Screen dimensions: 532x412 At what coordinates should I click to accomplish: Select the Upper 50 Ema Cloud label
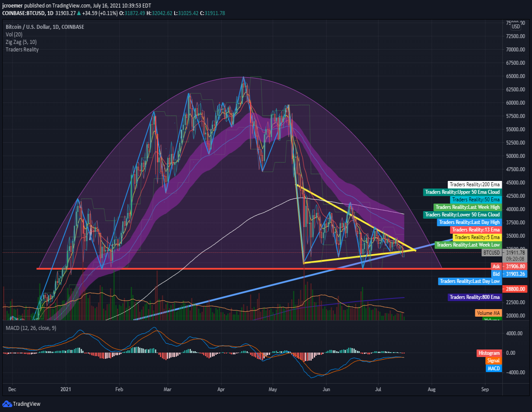462,192
